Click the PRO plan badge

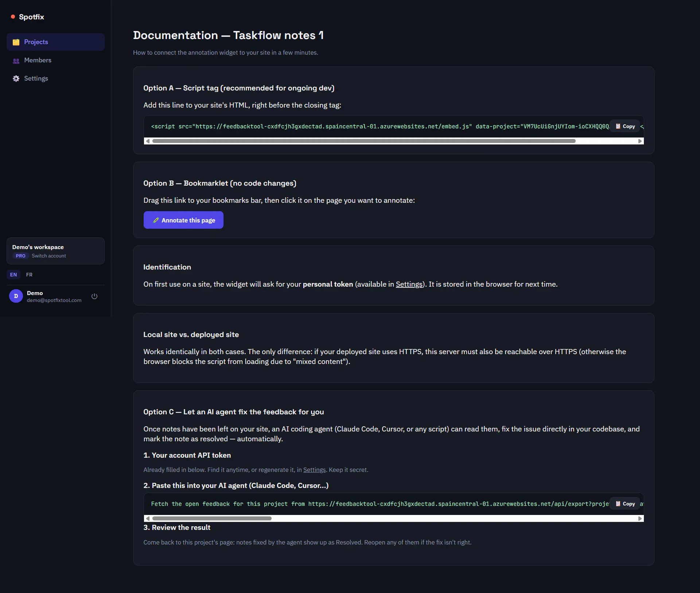pos(21,256)
